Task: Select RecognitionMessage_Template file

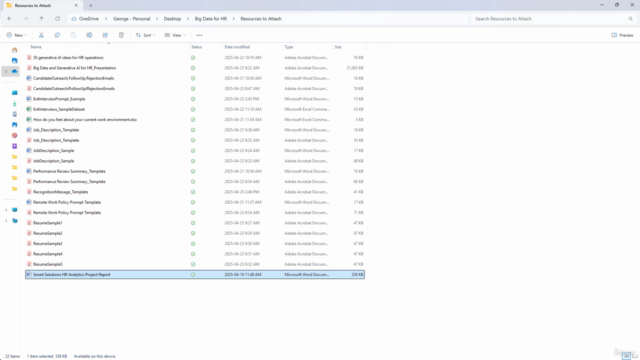Action: [x=60, y=192]
